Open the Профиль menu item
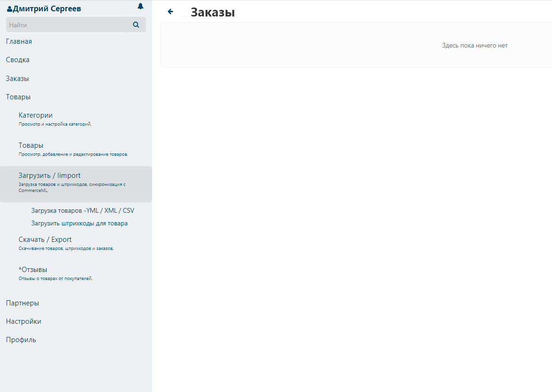 coord(21,340)
